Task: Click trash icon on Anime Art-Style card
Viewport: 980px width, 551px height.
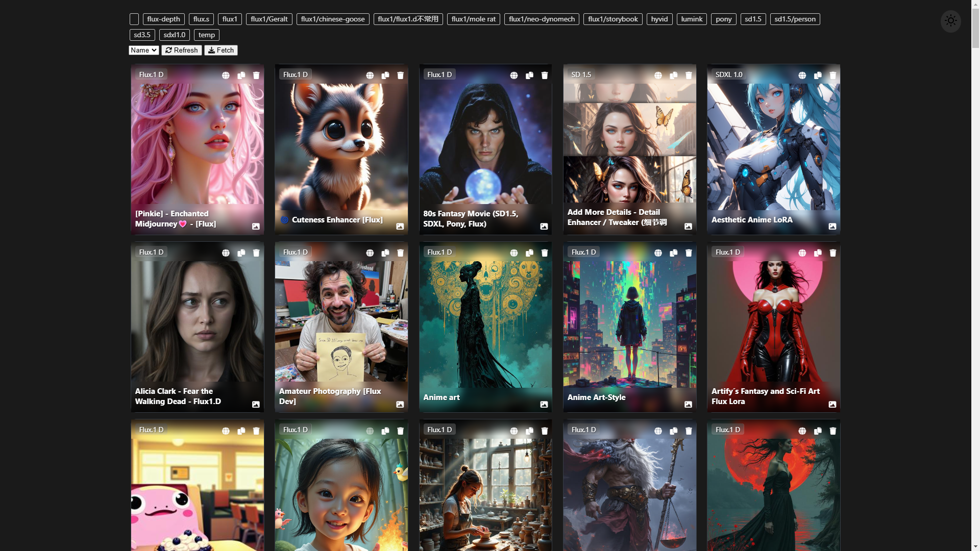Action: pyautogui.click(x=689, y=253)
